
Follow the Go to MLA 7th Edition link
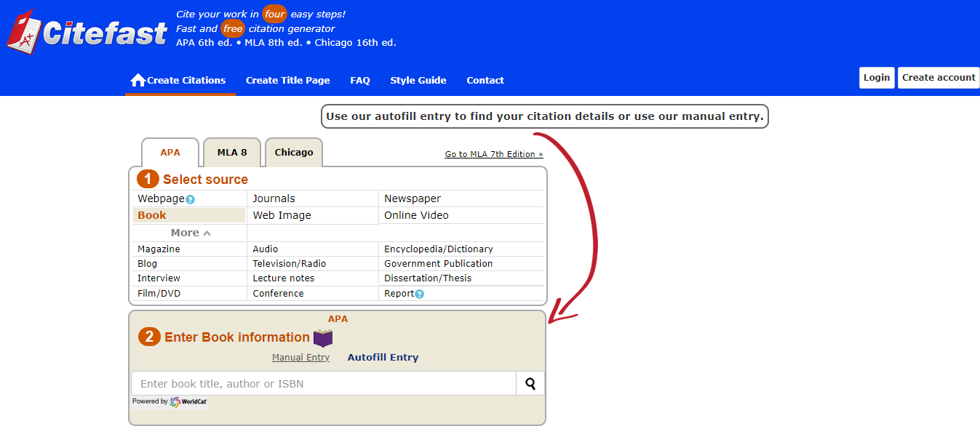[x=494, y=154]
